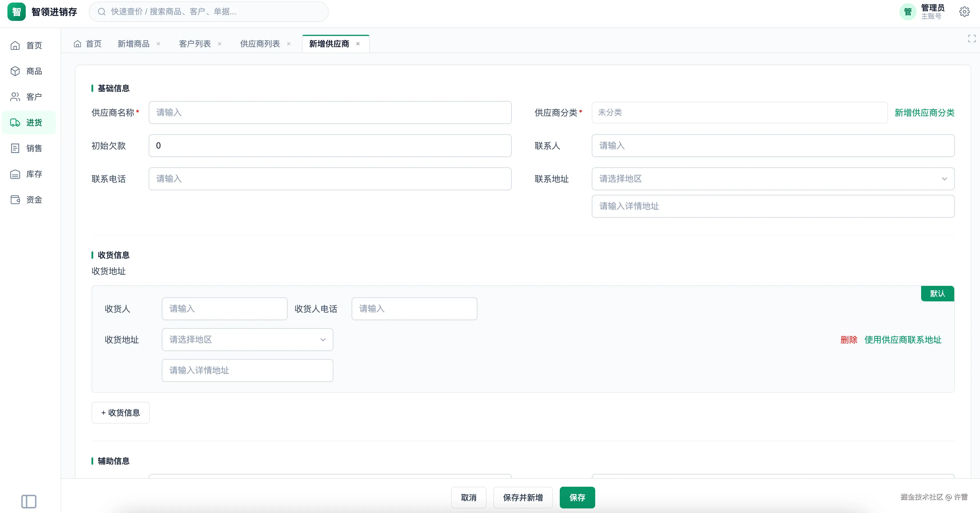Click the 资金 wallet icon in sidebar
The height and width of the screenshot is (513, 980).
pyautogui.click(x=15, y=199)
